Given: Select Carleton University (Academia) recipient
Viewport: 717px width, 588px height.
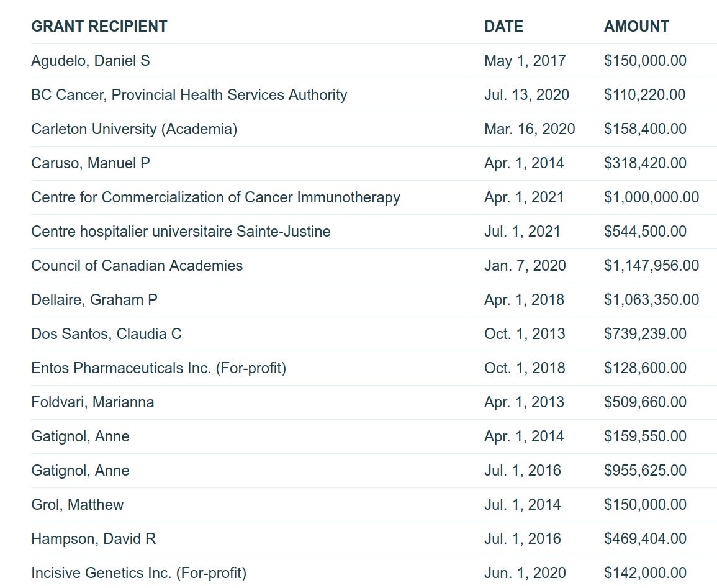Looking at the screenshot, I should 134,129.
